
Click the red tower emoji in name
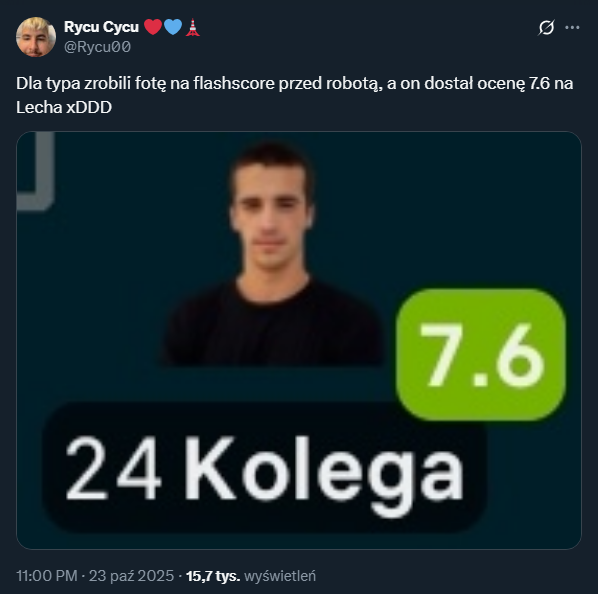(x=193, y=27)
